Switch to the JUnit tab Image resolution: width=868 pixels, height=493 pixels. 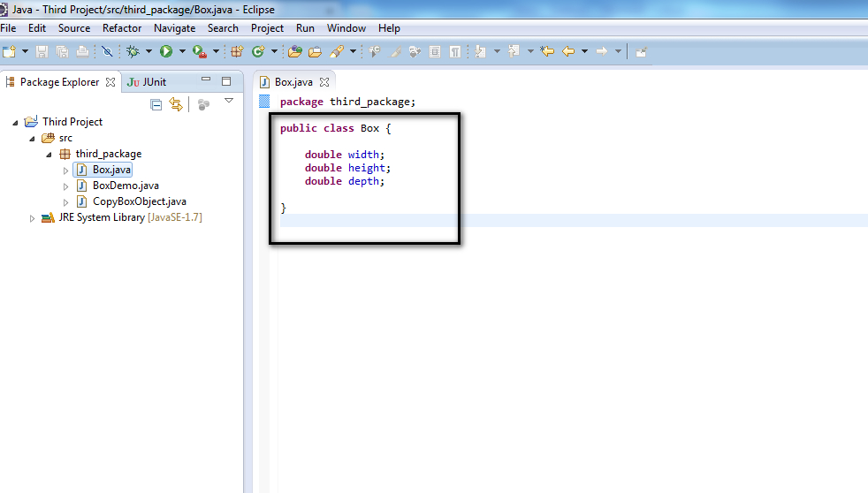tap(147, 82)
